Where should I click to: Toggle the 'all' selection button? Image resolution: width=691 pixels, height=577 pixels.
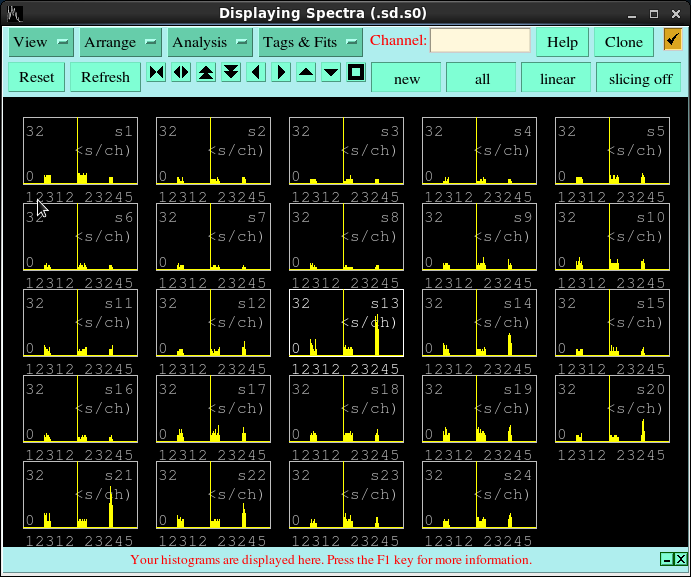482,79
